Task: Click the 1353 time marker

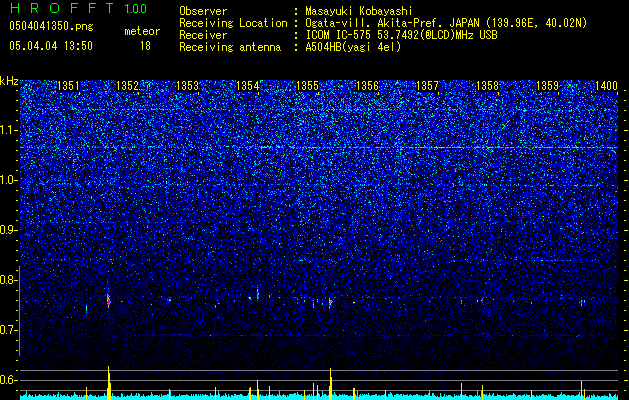Action: coord(188,86)
